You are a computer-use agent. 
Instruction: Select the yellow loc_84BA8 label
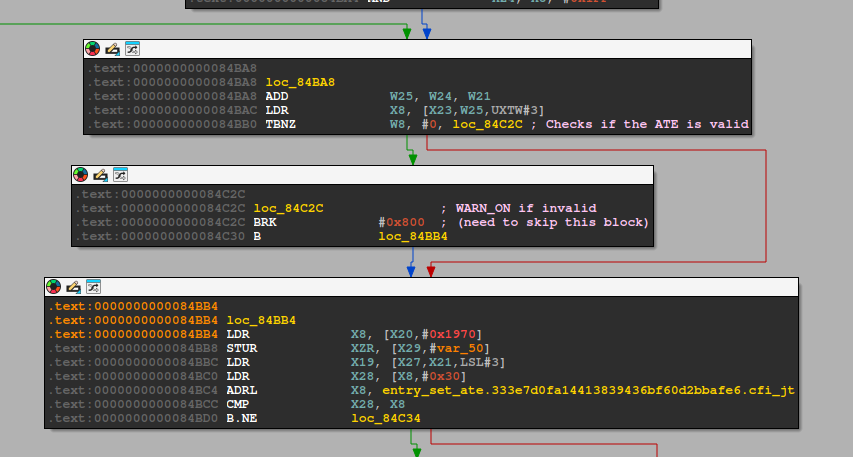(x=300, y=82)
